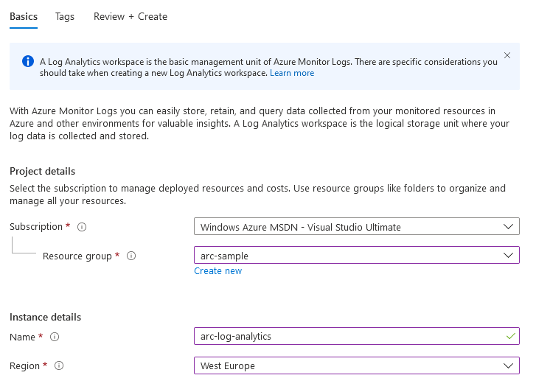Click inside the arc-log-analytics name field
536x392 pixels.
point(357,336)
